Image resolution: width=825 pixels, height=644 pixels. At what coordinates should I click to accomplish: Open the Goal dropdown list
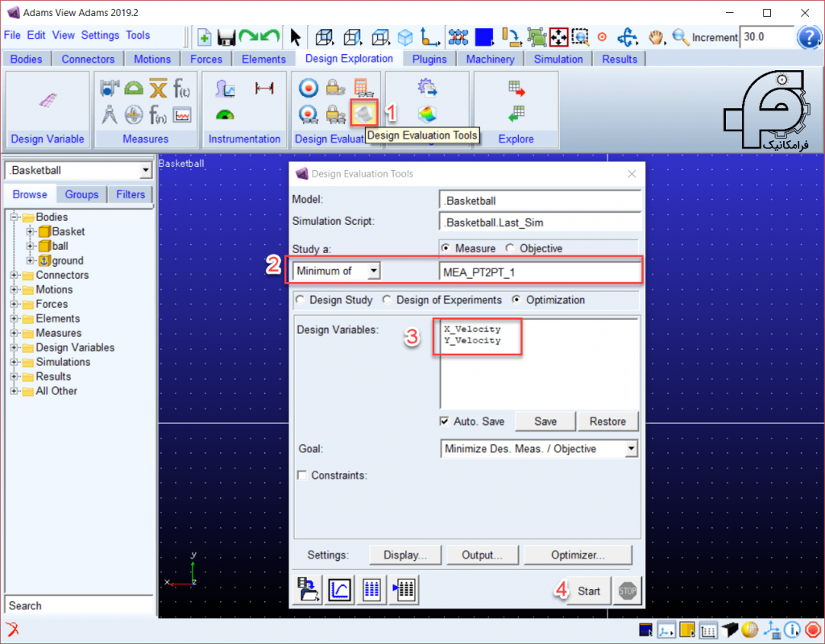pos(631,449)
